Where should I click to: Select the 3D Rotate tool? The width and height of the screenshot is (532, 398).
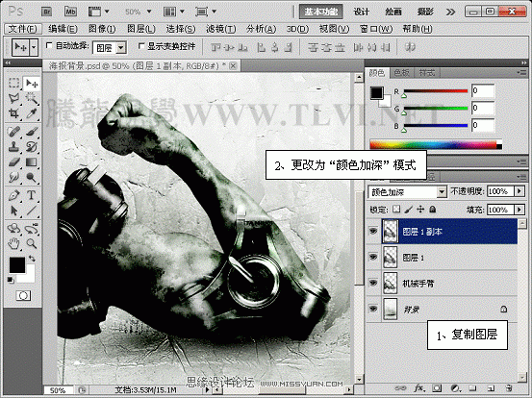[x=13, y=229]
